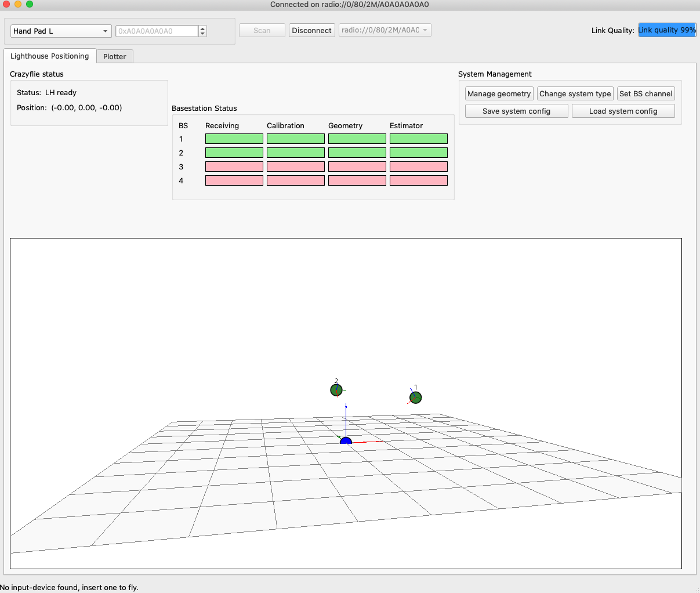Expand the radio URI selection dropdown
700x593 pixels.
[385, 30]
